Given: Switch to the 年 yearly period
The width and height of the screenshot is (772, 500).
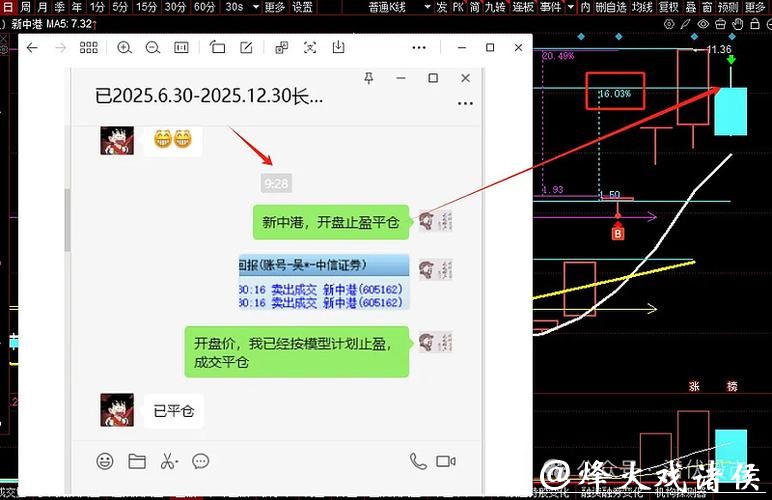Looking at the screenshot, I should [x=77, y=7].
